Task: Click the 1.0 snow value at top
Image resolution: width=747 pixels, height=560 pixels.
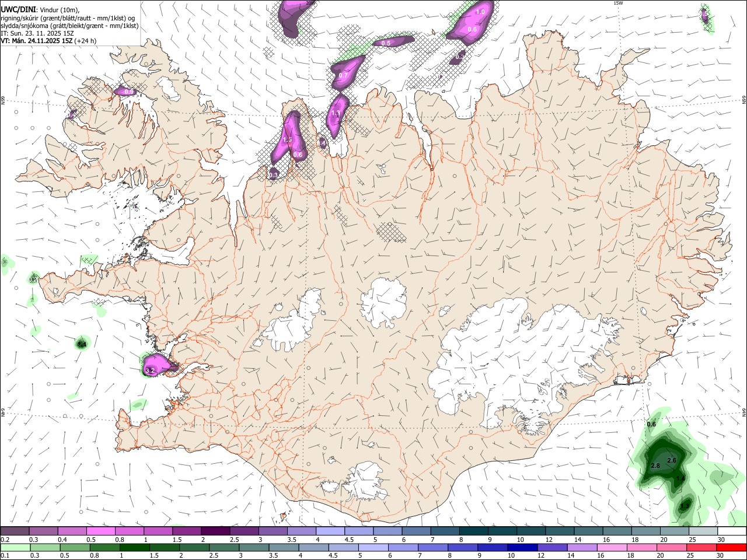Action: click(x=481, y=12)
